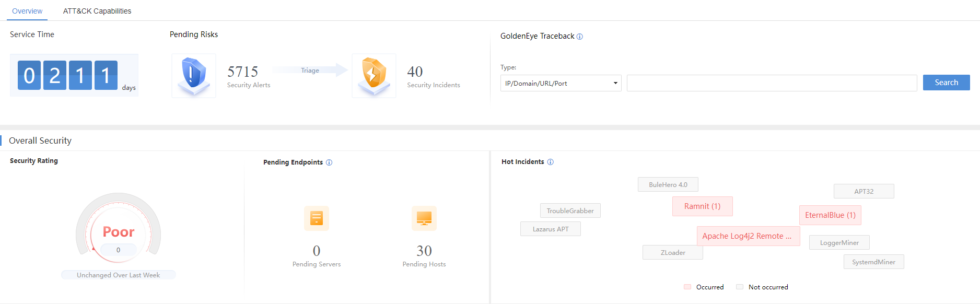Click the Pending Hosts monitor icon

424,218
